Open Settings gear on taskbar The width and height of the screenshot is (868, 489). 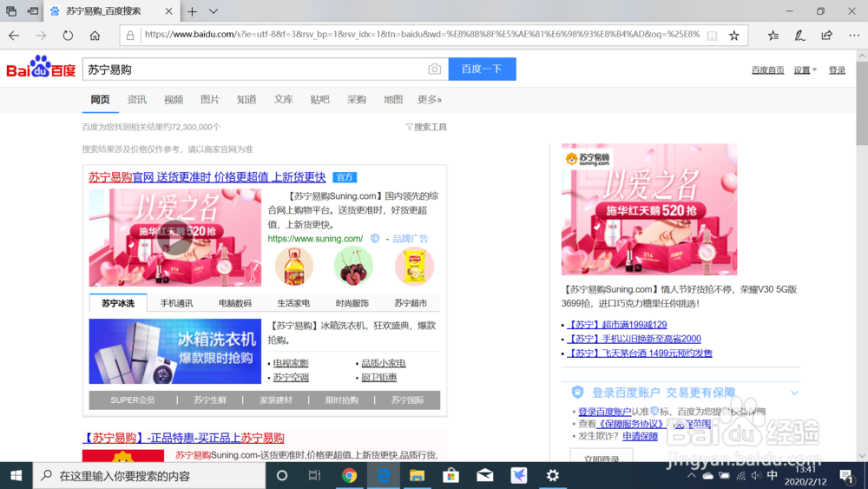pyautogui.click(x=552, y=476)
